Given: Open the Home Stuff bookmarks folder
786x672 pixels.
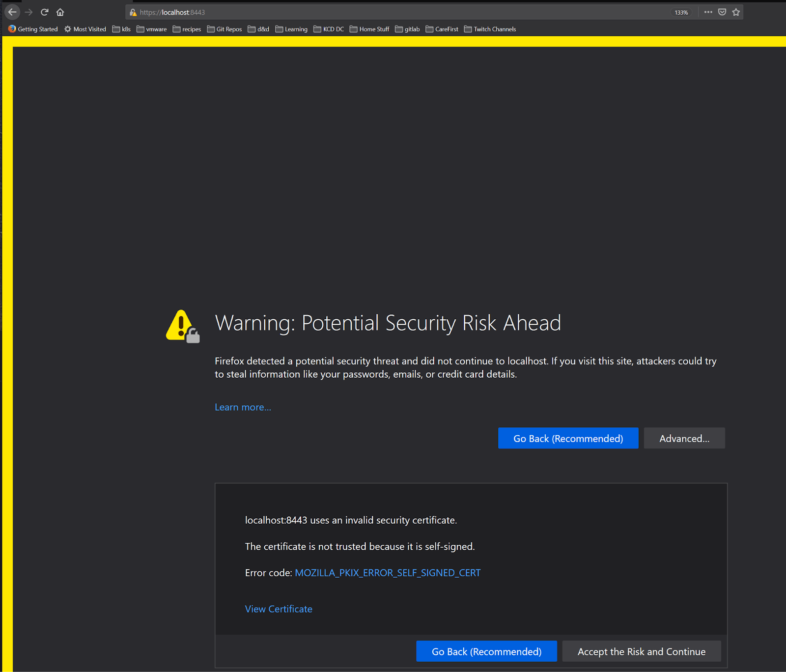Looking at the screenshot, I should click(369, 29).
